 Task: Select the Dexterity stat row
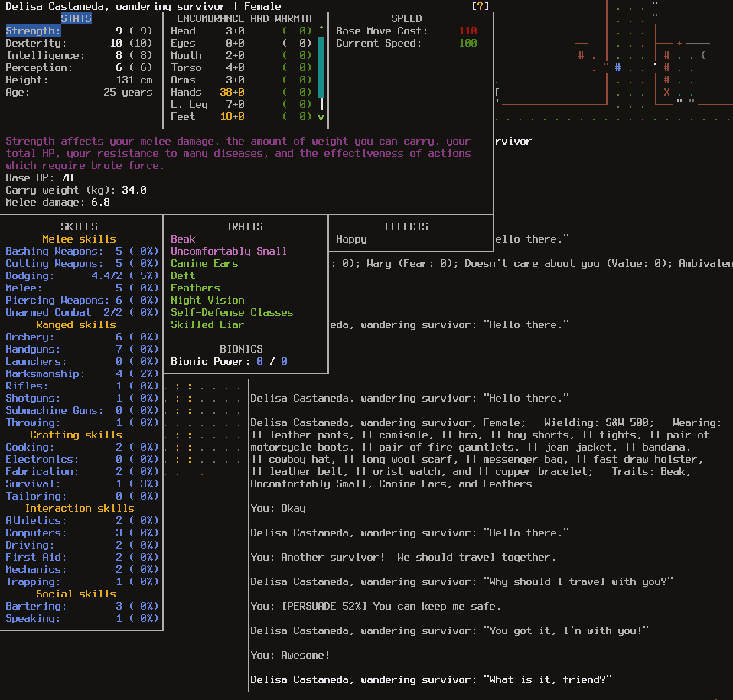[79, 43]
